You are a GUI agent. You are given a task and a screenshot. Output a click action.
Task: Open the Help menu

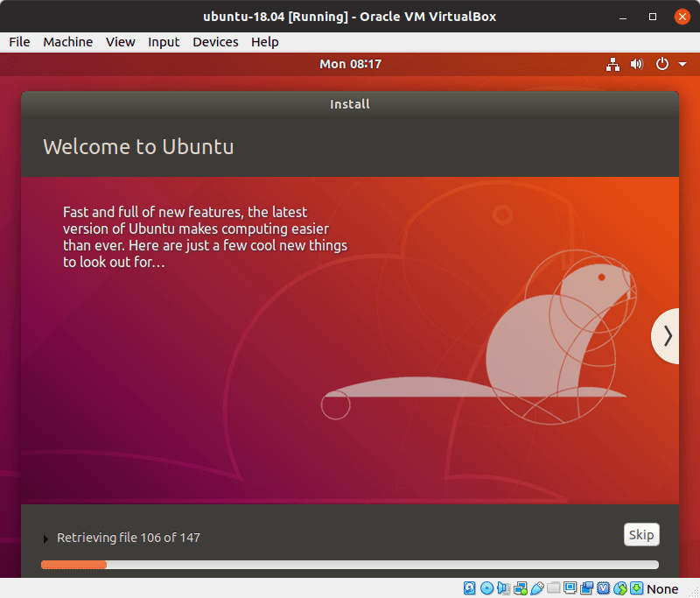(x=265, y=42)
